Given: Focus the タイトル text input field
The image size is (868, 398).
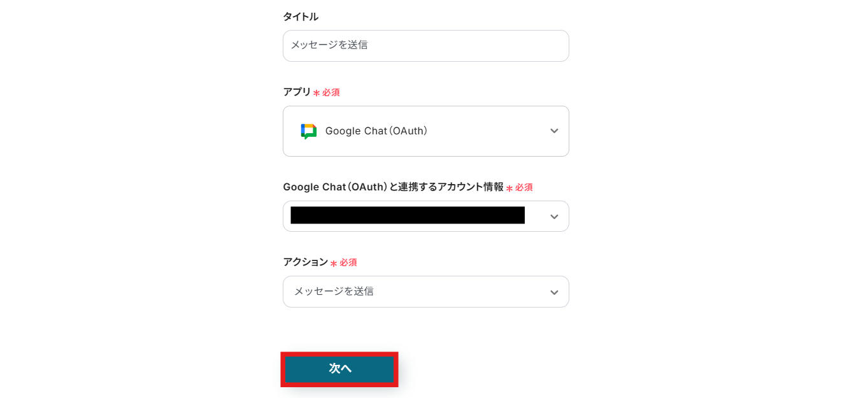Looking at the screenshot, I should 425,46.
